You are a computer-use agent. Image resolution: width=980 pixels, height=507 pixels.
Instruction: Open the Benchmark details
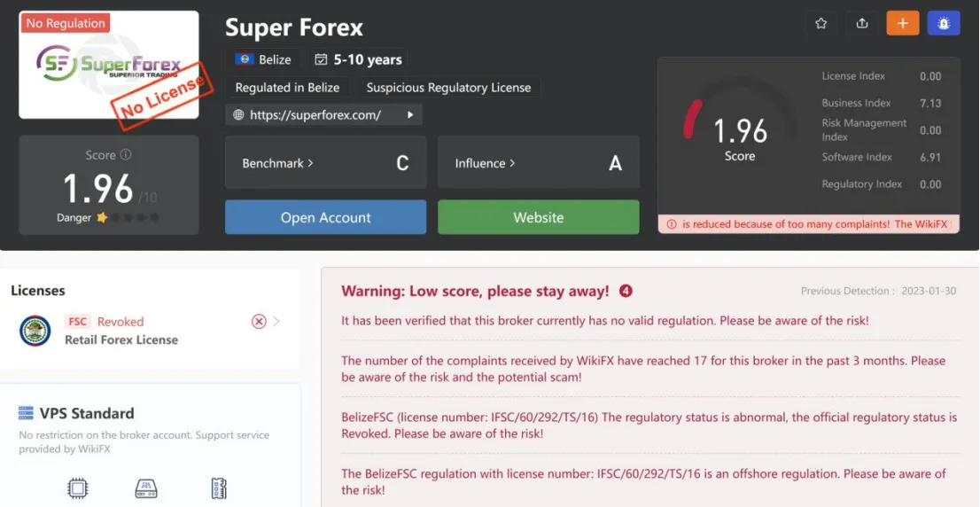[325, 162]
